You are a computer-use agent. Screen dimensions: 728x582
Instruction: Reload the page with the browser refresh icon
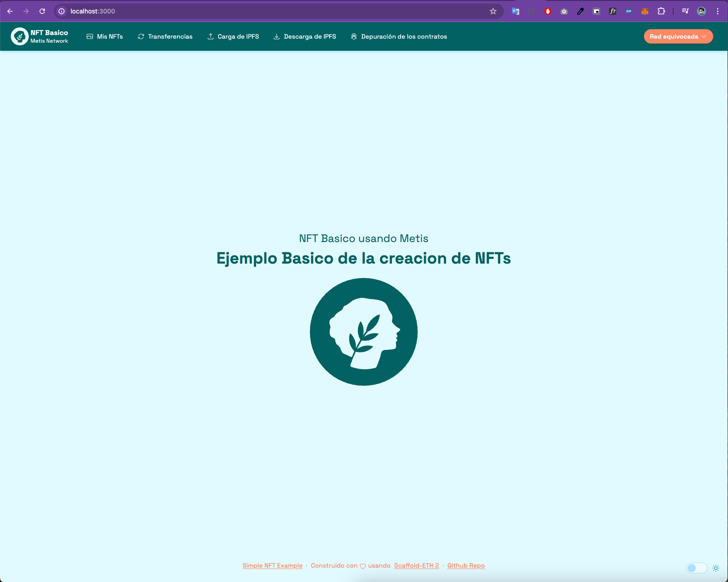pyautogui.click(x=42, y=11)
